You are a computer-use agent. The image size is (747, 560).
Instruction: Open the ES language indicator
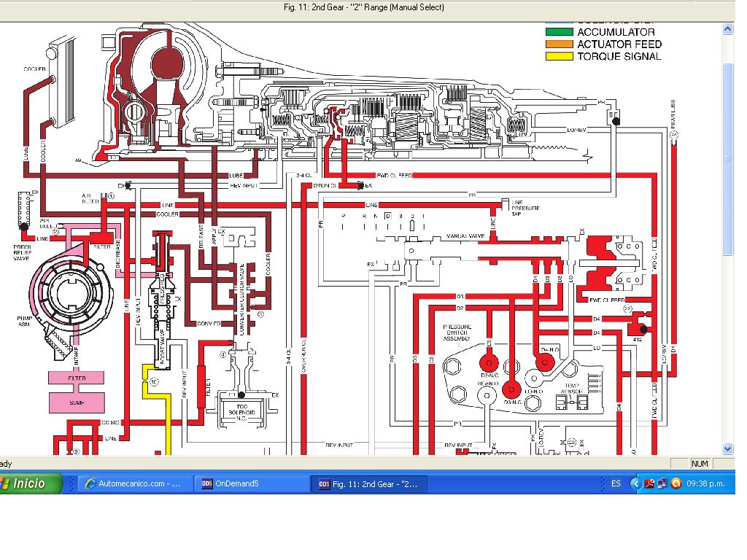tap(616, 483)
